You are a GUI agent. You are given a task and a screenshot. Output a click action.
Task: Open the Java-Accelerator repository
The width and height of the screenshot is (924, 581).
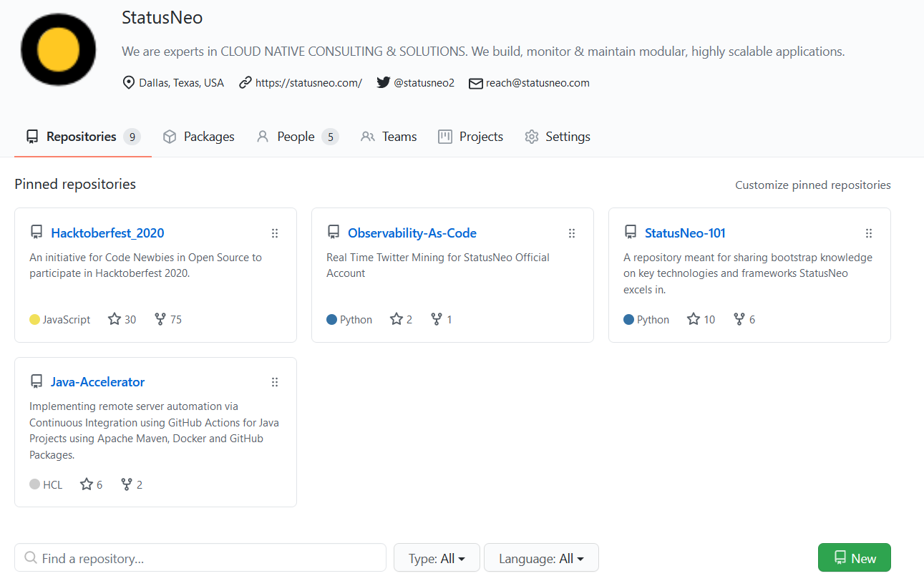point(98,382)
